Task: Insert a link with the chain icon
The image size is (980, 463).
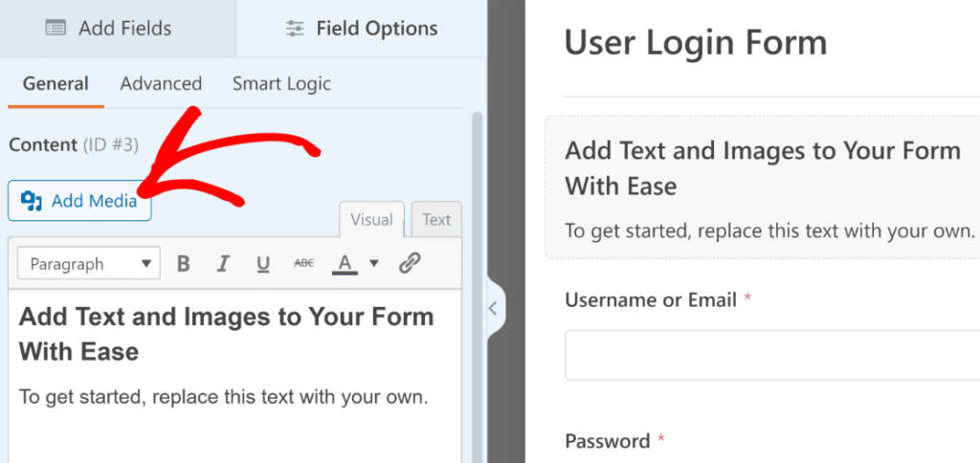Action: [411, 264]
